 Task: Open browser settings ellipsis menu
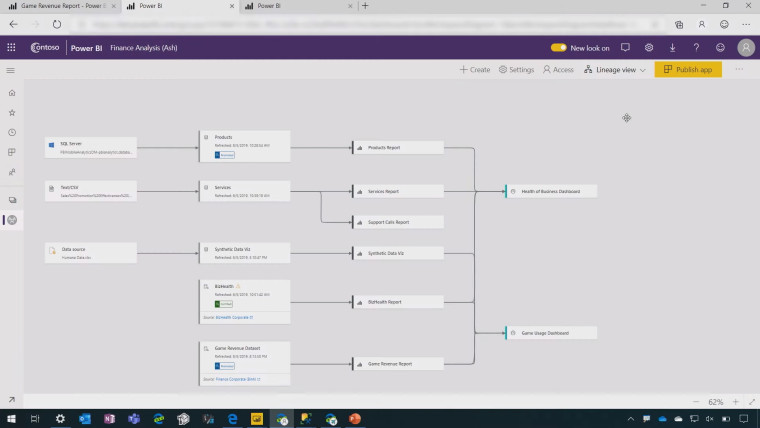pyautogui.click(x=746, y=24)
